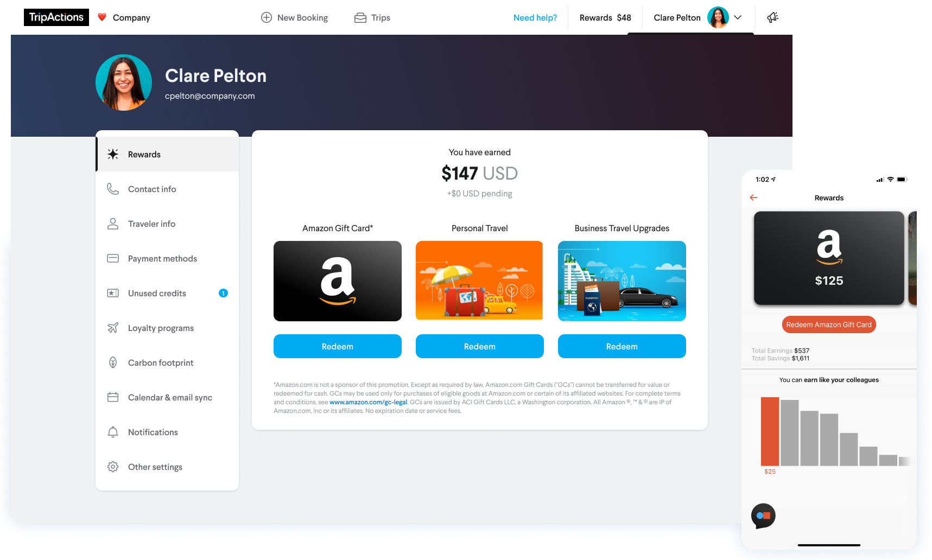Click the Payment methods card icon
Screen dimensions: 932x560
[113, 258]
